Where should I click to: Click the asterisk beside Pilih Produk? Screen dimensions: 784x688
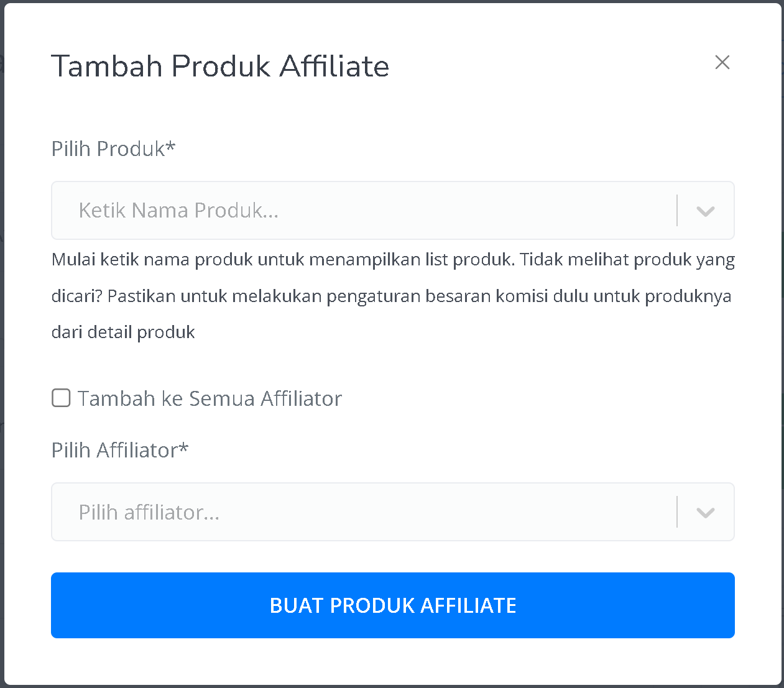[170, 146]
